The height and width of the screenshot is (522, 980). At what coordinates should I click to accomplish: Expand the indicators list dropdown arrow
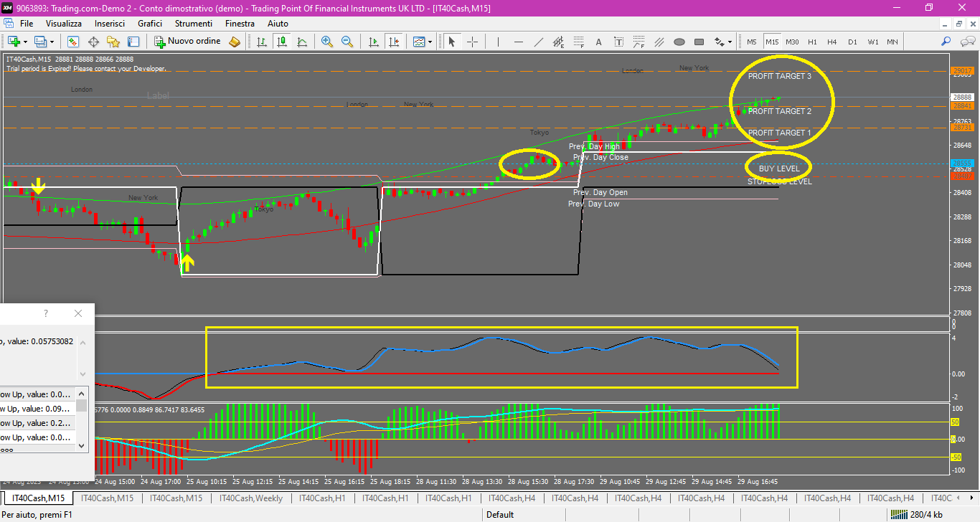click(430, 42)
